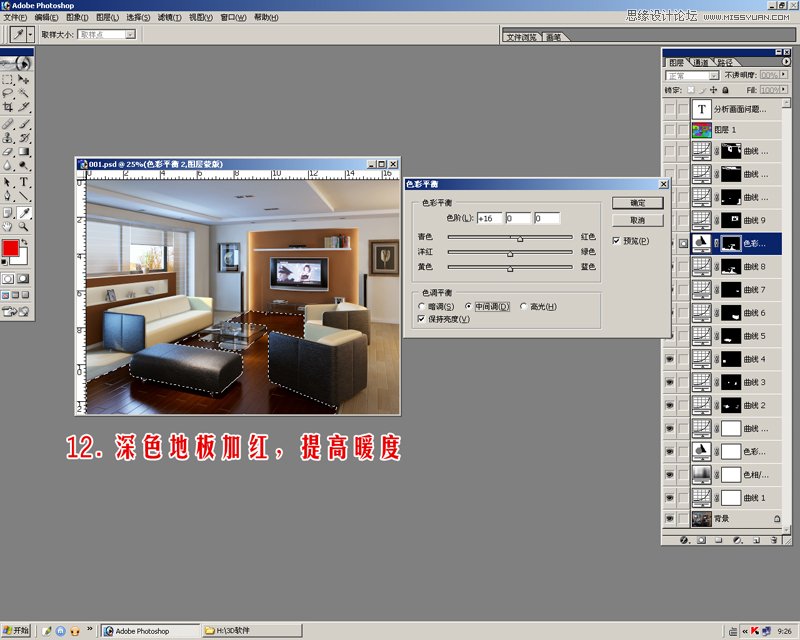
Task: Toggle the Preview checkbox in Color Balance
Action: point(616,240)
